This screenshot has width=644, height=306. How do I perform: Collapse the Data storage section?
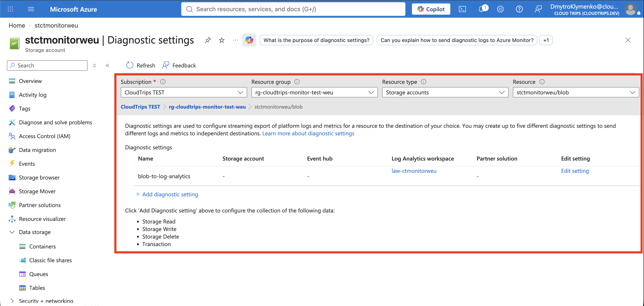click(12, 232)
